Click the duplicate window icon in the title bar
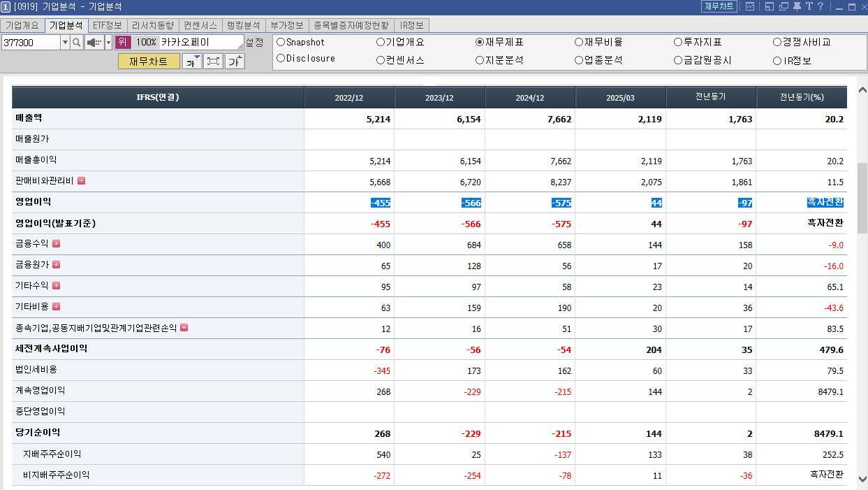Viewport: 868px width, 490px height. (784, 6)
